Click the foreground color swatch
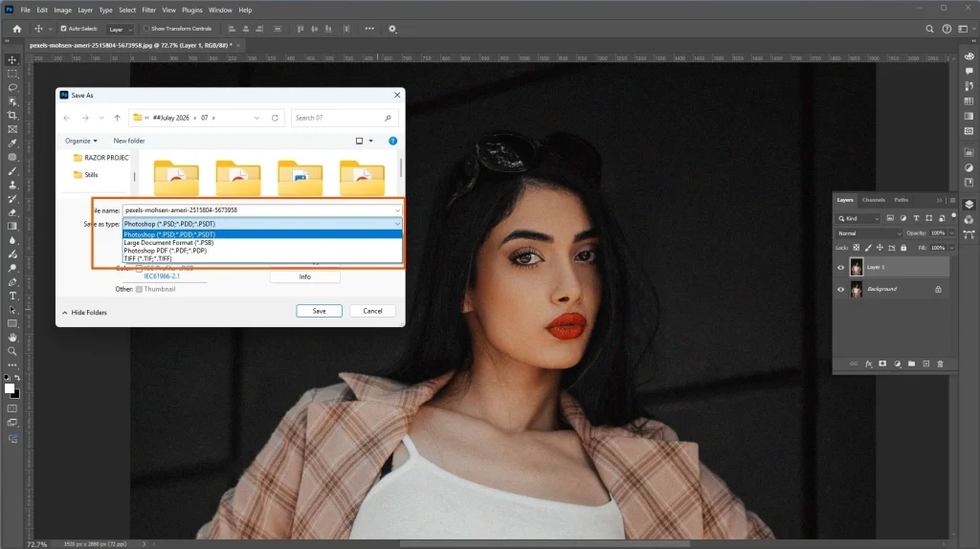The image size is (980, 549). pos(10,389)
